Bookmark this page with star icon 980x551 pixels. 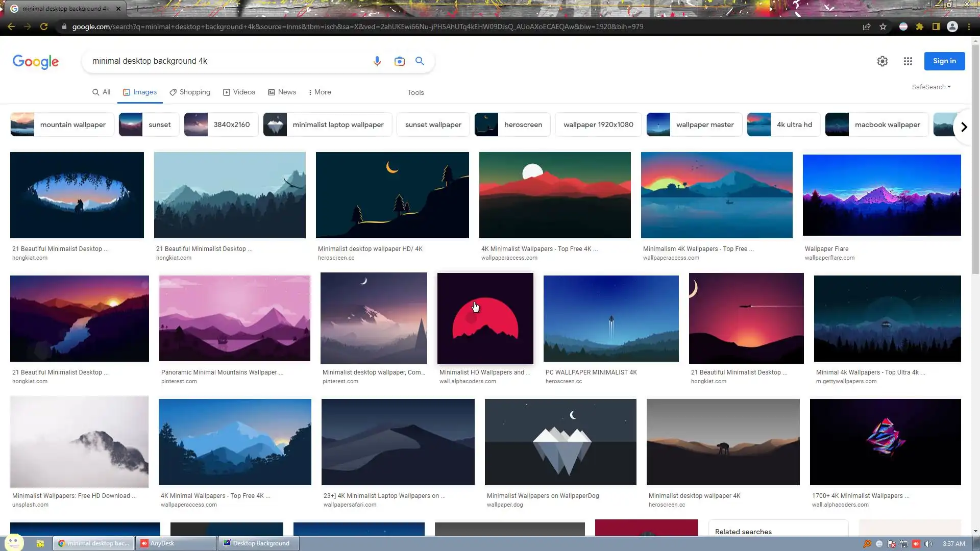coord(883,27)
